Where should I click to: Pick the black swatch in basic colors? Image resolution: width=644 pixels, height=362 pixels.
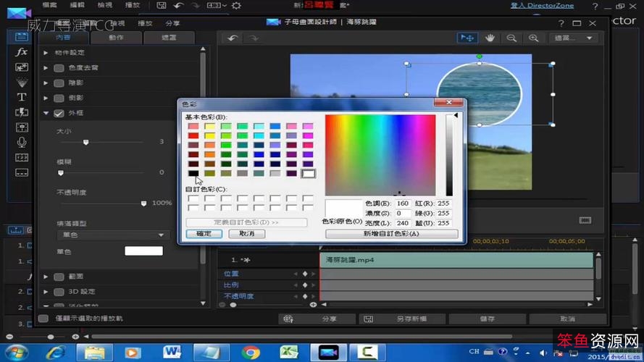pyautogui.click(x=193, y=173)
